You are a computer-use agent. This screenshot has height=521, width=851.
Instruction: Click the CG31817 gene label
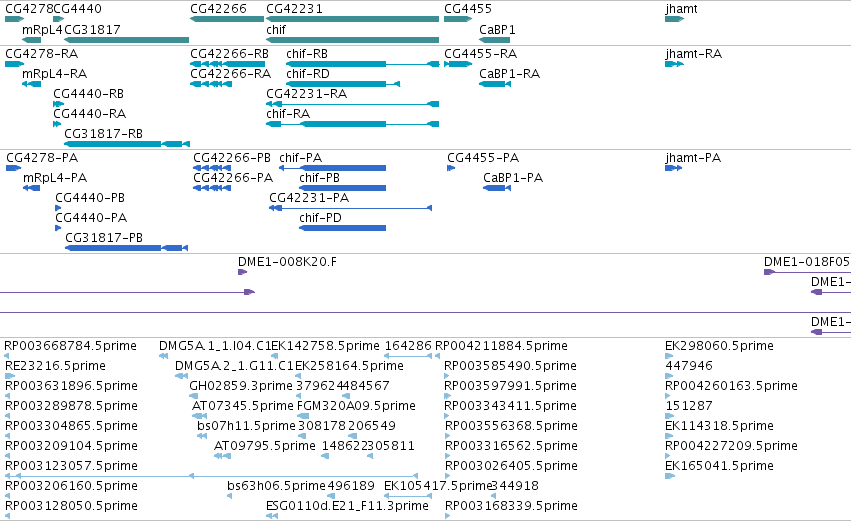[x=92, y=29]
